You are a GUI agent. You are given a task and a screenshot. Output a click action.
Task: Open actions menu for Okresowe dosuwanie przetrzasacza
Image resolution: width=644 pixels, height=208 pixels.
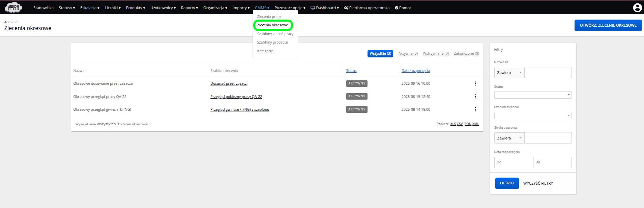coord(475,84)
